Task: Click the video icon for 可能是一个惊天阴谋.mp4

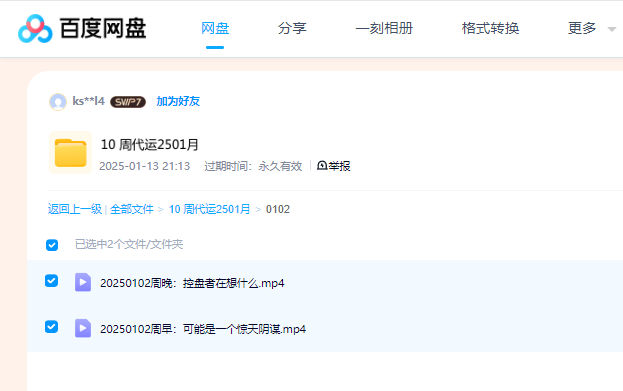Action: pyautogui.click(x=83, y=328)
